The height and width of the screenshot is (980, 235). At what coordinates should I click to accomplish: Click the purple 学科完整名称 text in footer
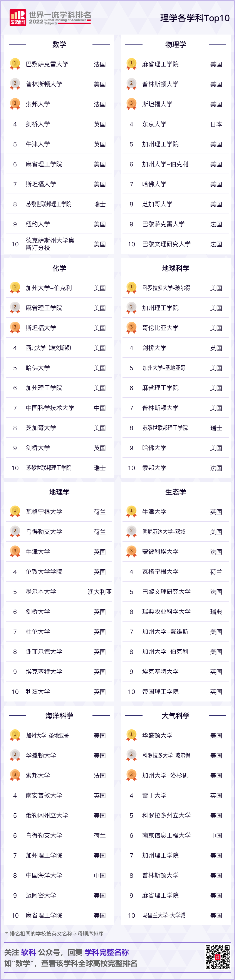pos(106,952)
